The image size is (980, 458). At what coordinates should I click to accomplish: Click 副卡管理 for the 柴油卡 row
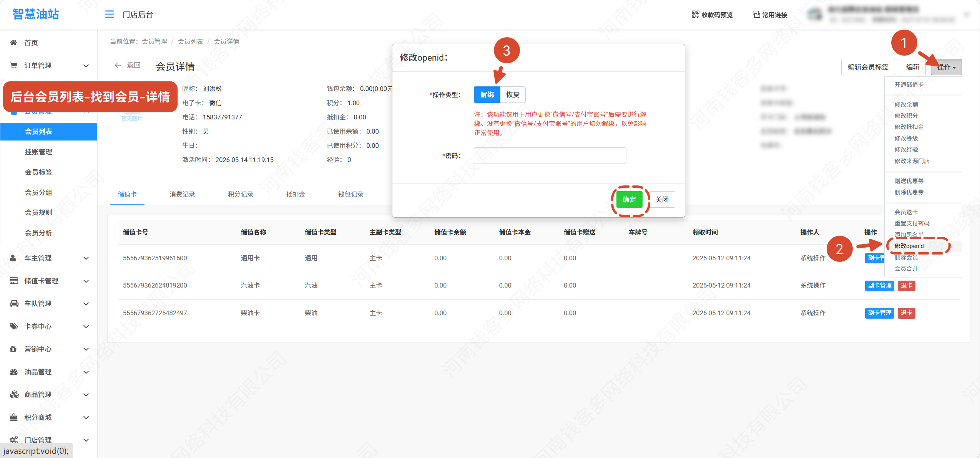[x=880, y=313]
